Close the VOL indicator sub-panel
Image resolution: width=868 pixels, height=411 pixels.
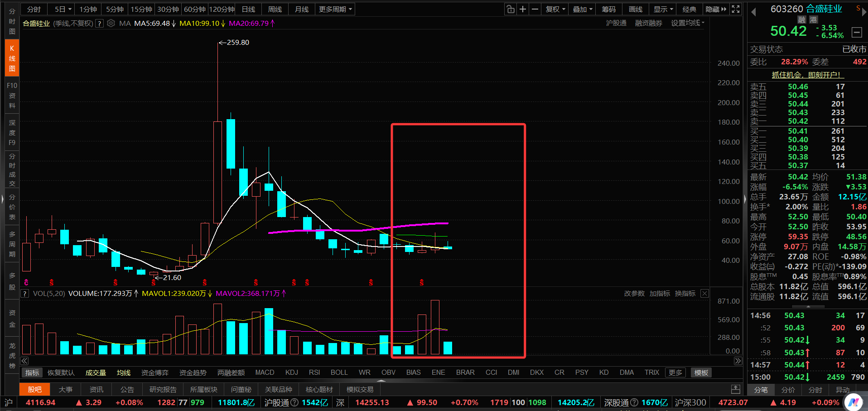pos(705,294)
